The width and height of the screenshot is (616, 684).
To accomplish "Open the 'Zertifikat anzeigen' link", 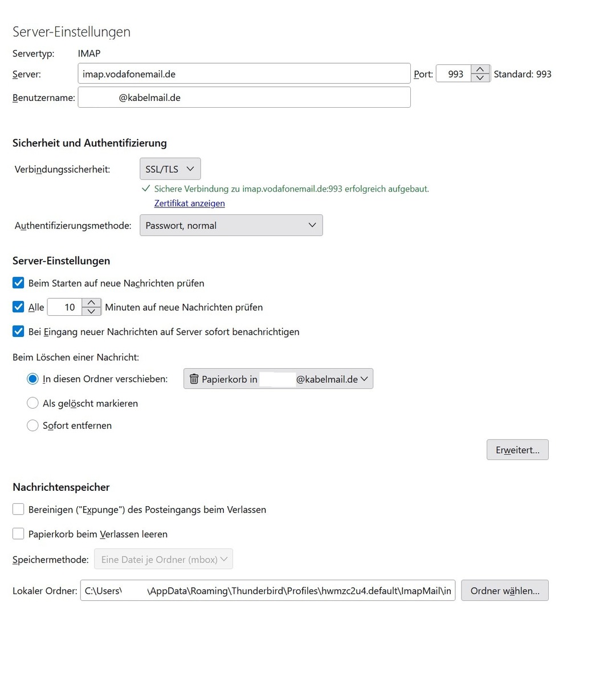I will point(189,203).
